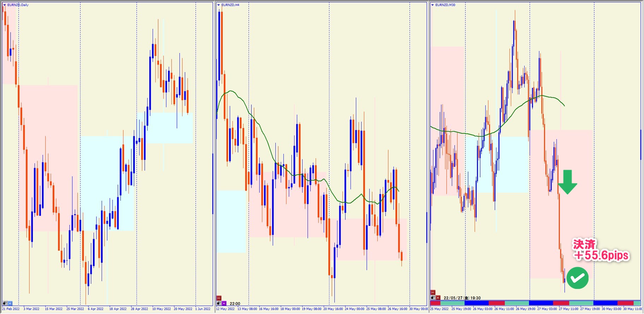Click the bomb icon in the Daily chart

(5, 303)
